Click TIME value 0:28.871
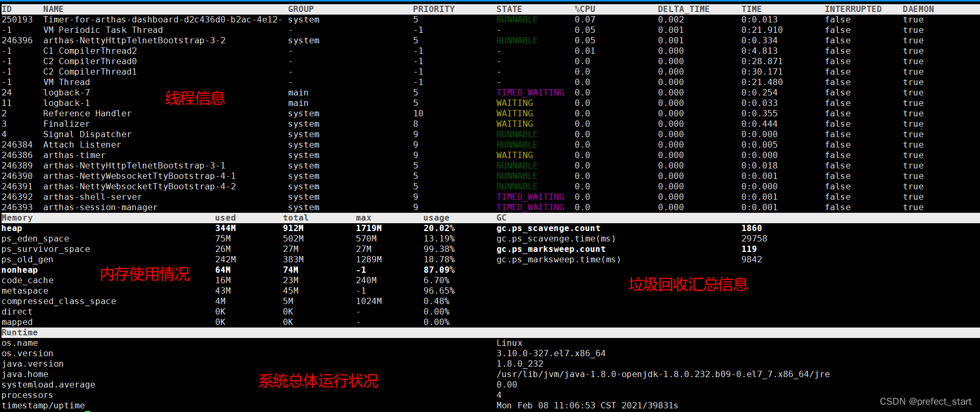The width and height of the screenshot is (980, 412). coord(762,62)
